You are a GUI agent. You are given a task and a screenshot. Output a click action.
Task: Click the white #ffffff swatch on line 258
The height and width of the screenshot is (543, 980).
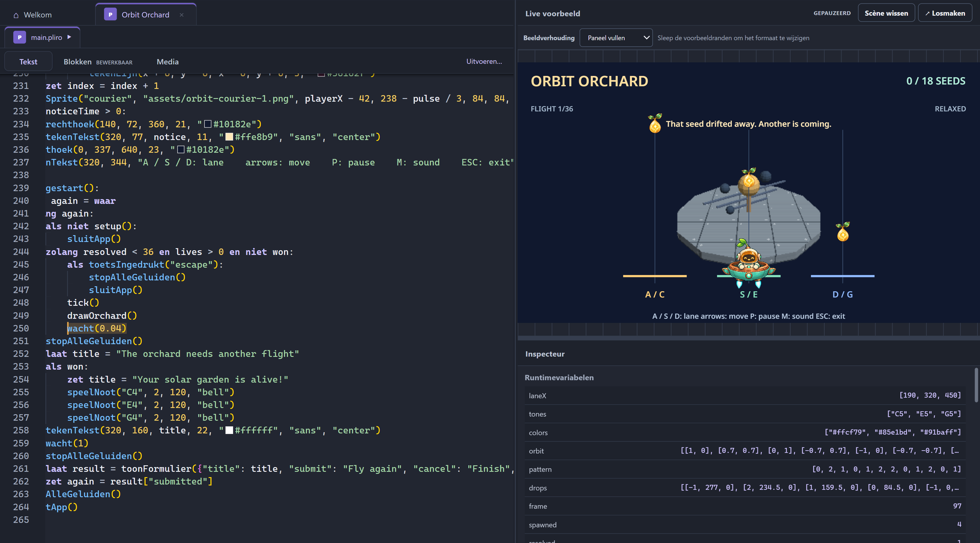pos(229,430)
